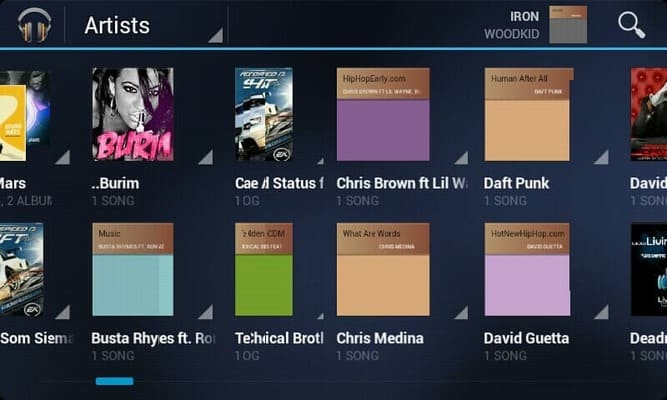
Task: Click the blue horizontal scroll indicator
Action: pos(114,381)
